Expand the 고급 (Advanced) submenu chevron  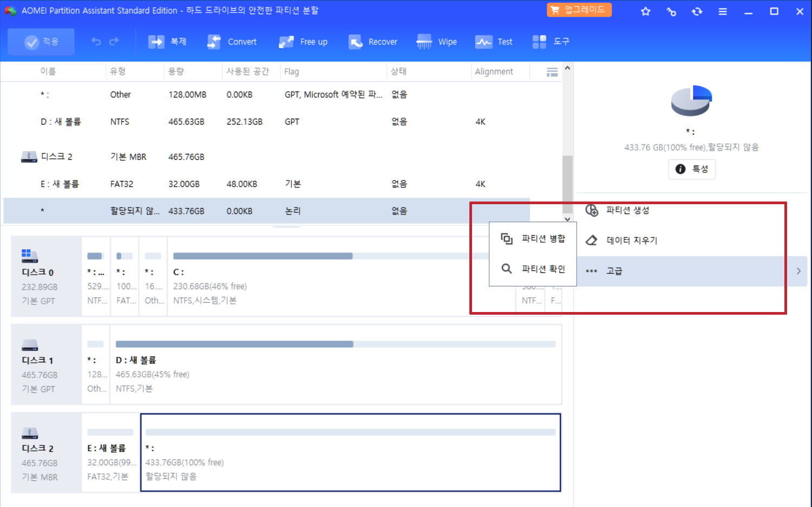pos(798,271)
